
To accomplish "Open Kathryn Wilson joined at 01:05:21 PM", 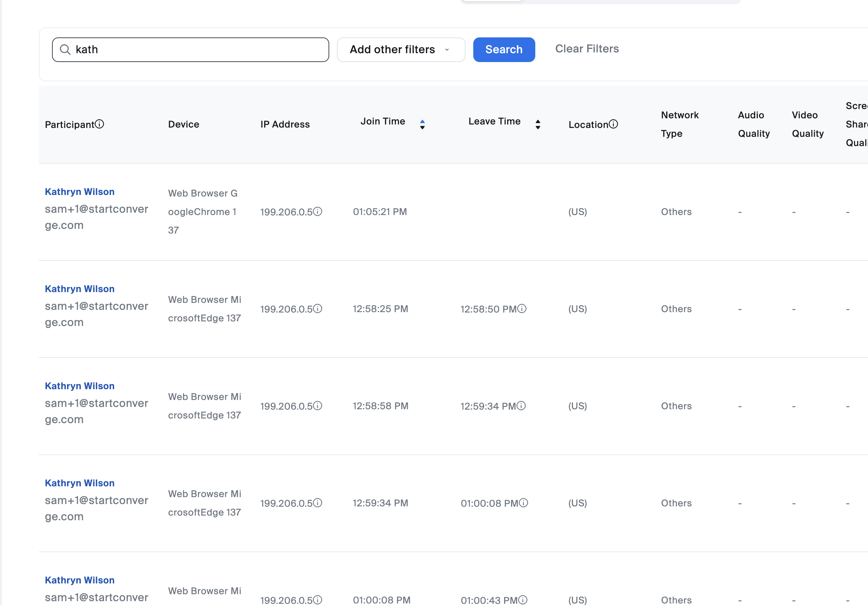I will tap(80, 192).
